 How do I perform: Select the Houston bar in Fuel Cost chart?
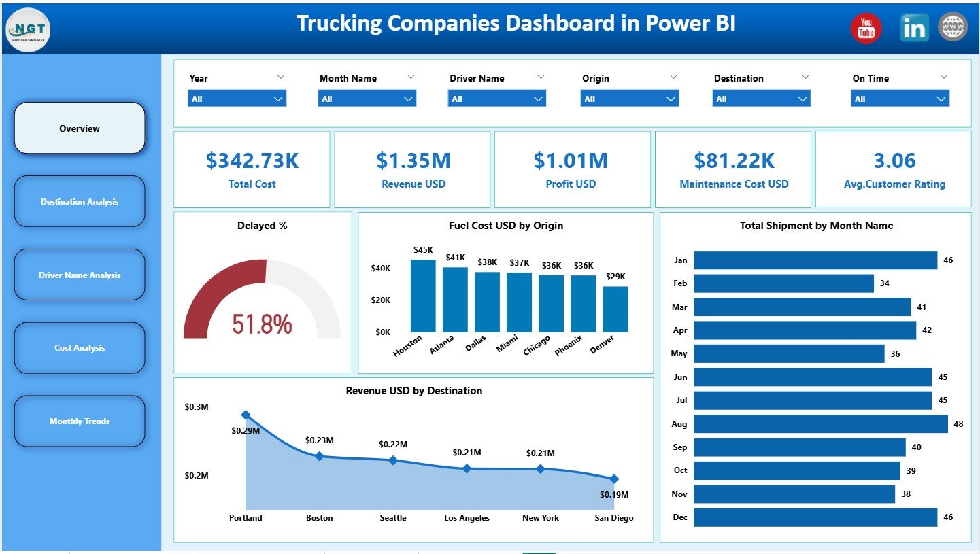pos(422,296)
